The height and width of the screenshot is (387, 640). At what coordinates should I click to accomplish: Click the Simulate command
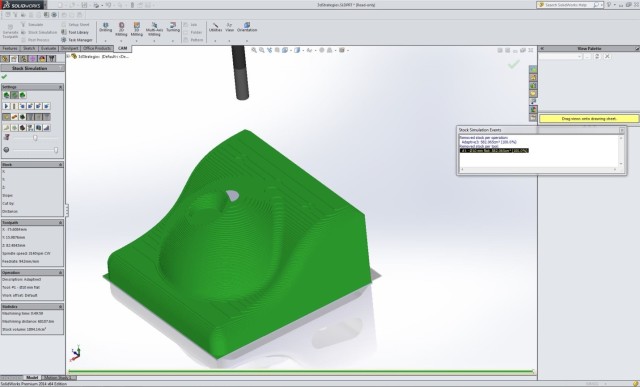[32, 24]
